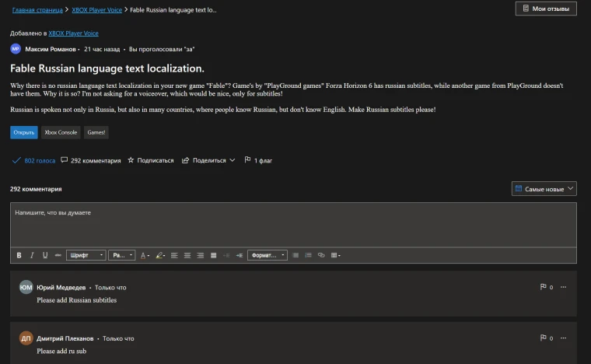The width and height of the screenshot is (591, 364).
Task: Subscribe via the Подписаться star
Action: pyautogui.click(x=151, y=160)
